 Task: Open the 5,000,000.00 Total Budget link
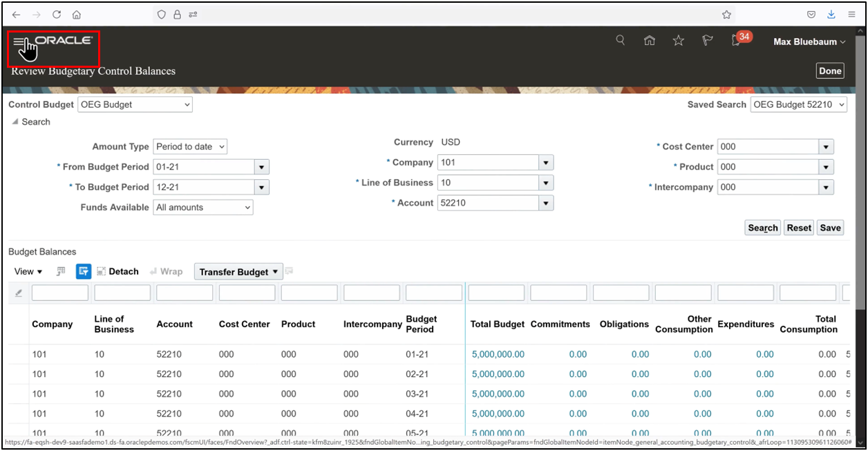[x=497, y=353]
